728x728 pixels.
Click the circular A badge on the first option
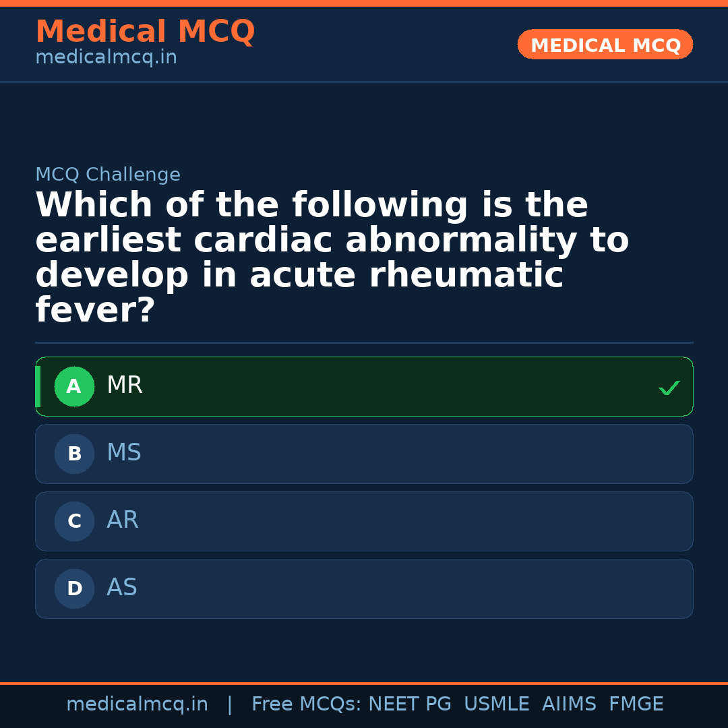(74, 386)
